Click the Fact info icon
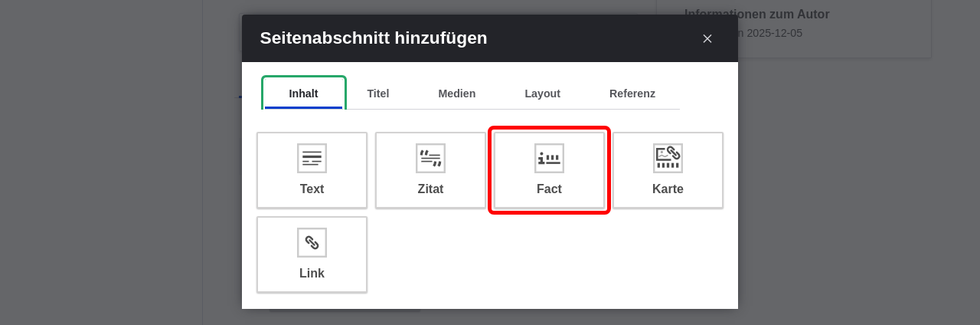This screenshot has width=980, height=325. point(549,158)
